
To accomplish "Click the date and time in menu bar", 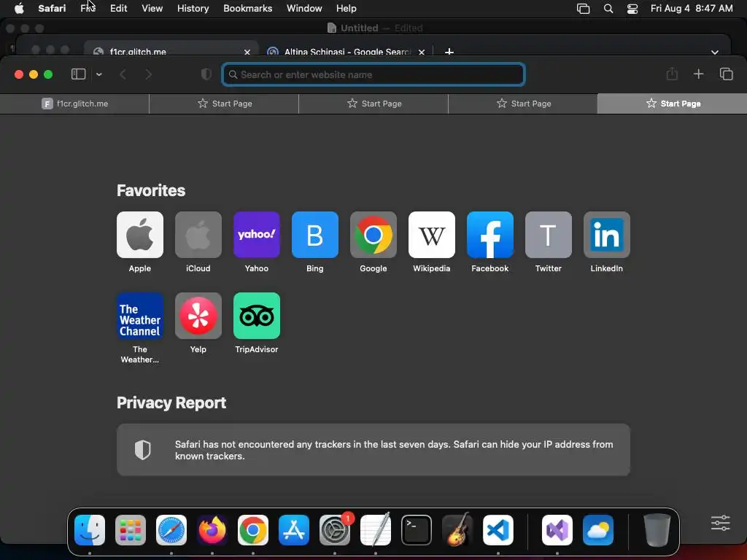I will pos(692,8).
